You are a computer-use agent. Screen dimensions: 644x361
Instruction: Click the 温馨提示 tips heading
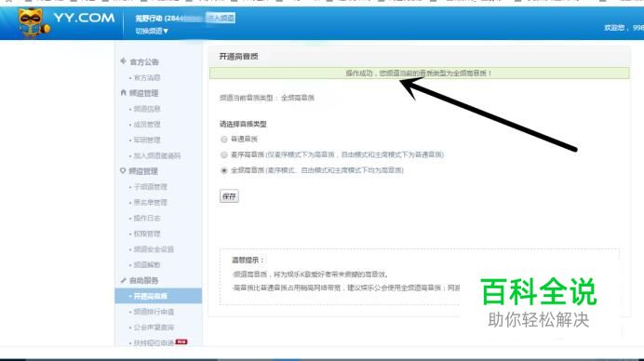(x=248, y=260)
